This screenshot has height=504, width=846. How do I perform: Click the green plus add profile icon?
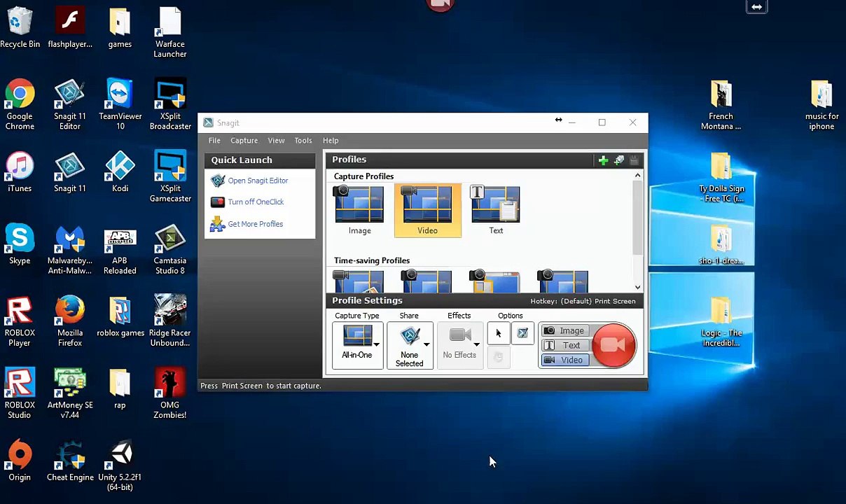coord(603,160)
